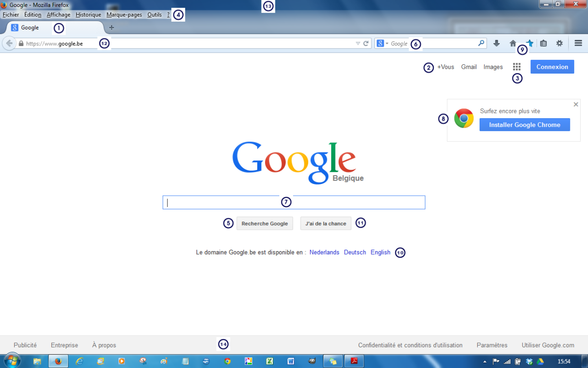Click the back arrow navigation button

point(9,43)
